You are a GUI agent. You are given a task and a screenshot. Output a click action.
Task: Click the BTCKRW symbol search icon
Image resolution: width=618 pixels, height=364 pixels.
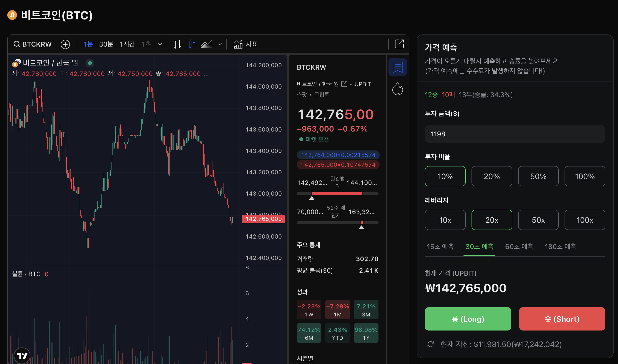point(17,44)
